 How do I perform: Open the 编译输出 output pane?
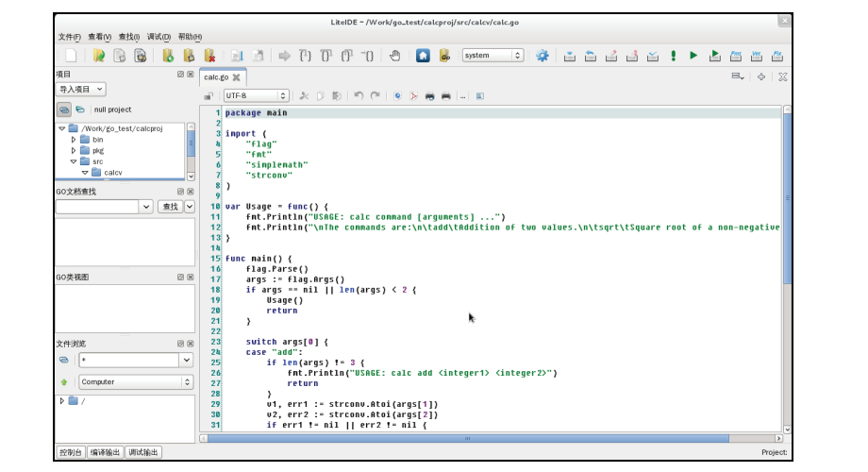[105, 452]
